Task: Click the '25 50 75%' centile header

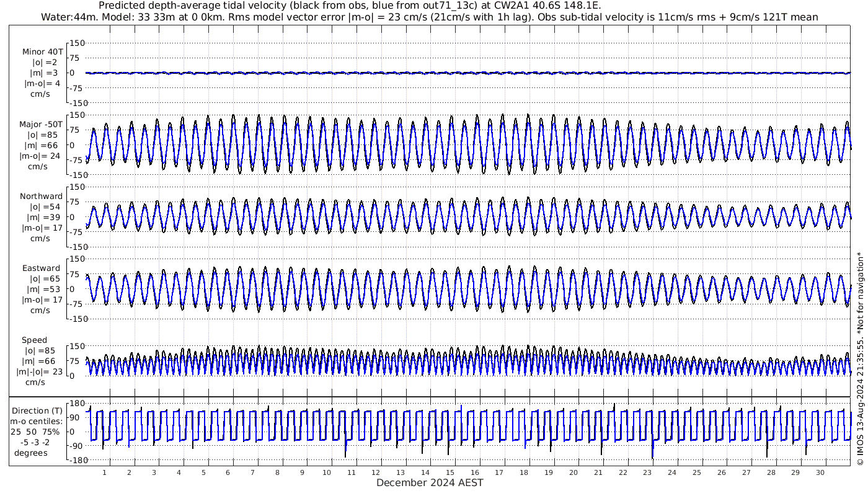Action: point(35,432)
